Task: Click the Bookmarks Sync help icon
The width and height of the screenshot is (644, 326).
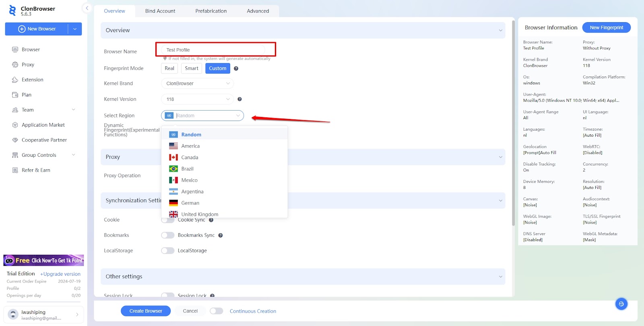Action: click(x=220, y=236)
